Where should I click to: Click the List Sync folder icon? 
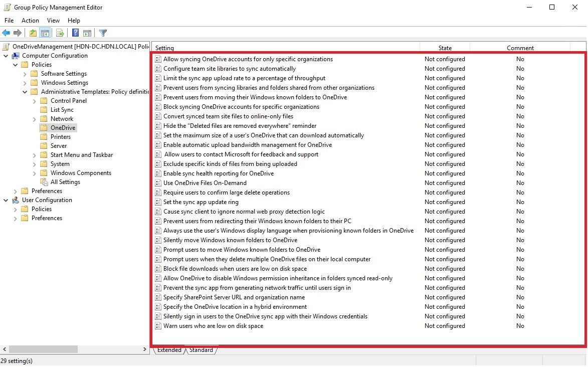[44, 110]
